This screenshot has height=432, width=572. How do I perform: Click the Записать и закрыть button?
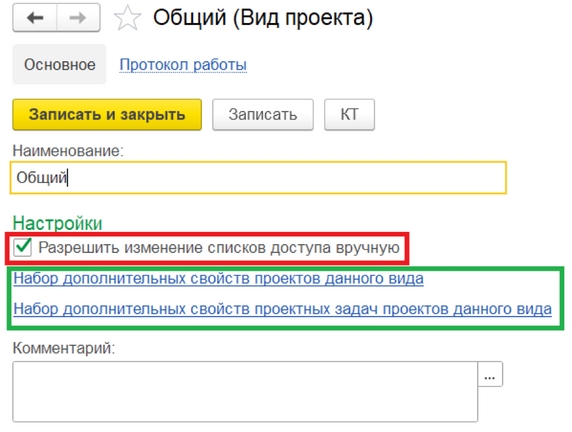pos(107,115)
